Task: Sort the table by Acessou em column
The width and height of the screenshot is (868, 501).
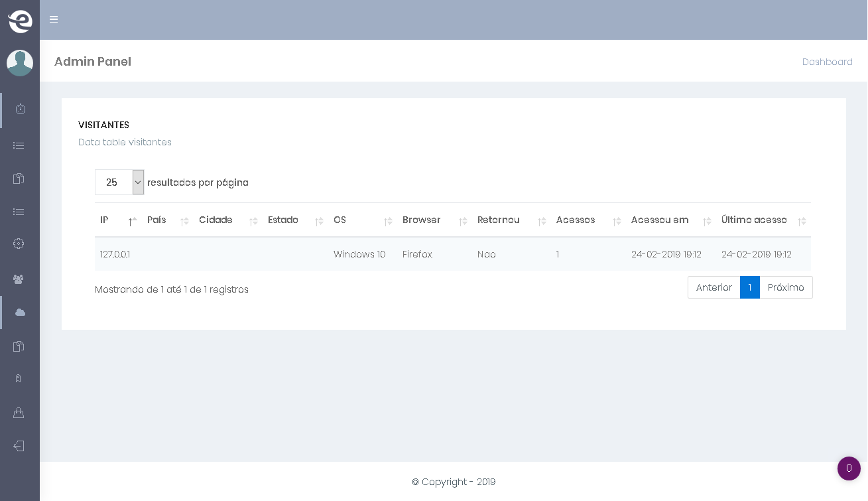Action: 671,220
